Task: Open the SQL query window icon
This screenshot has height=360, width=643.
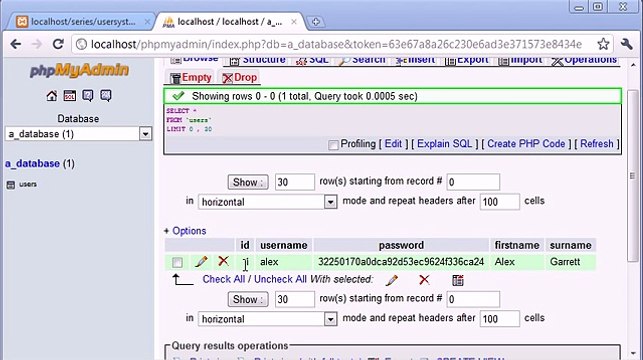Action: [70, 96]
